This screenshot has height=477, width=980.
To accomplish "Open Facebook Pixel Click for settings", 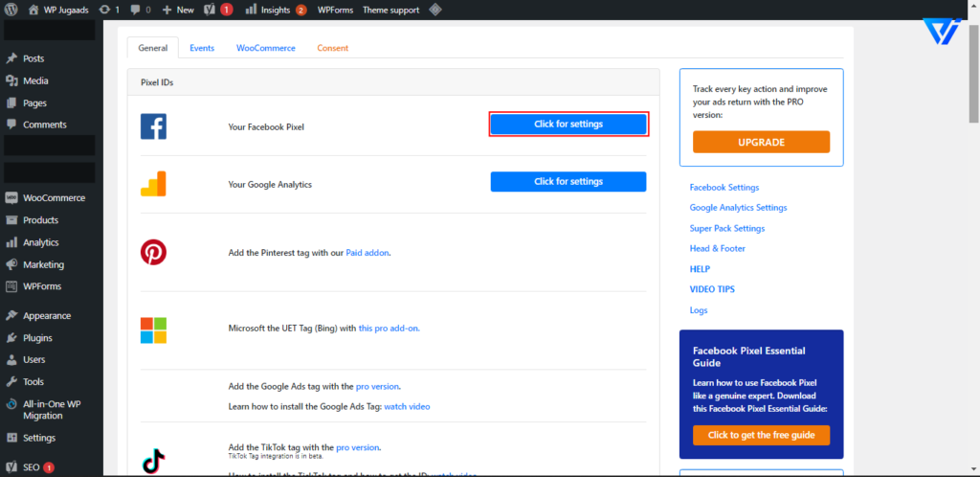I will pyautogui.click(x=568, y=125).
